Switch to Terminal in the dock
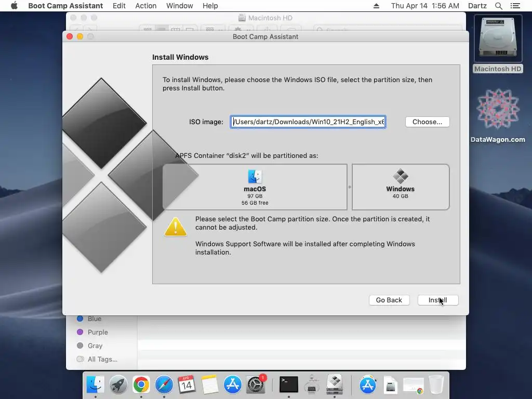The image size is (532, 399). coord(289,384)
